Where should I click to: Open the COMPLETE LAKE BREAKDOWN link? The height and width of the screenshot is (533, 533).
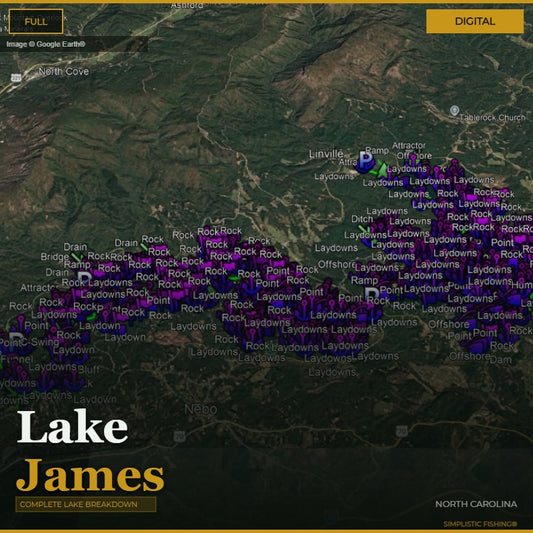[86, 504]
